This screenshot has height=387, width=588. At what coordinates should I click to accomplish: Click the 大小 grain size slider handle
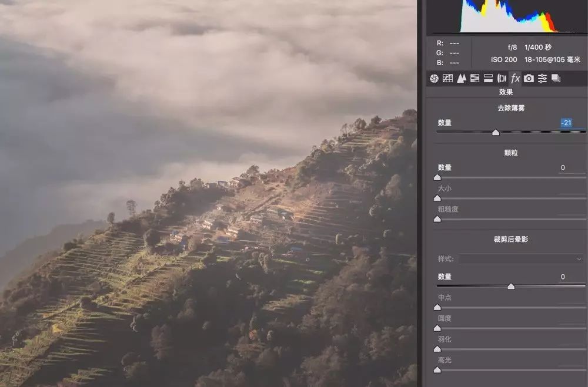(x=437, y=198)
